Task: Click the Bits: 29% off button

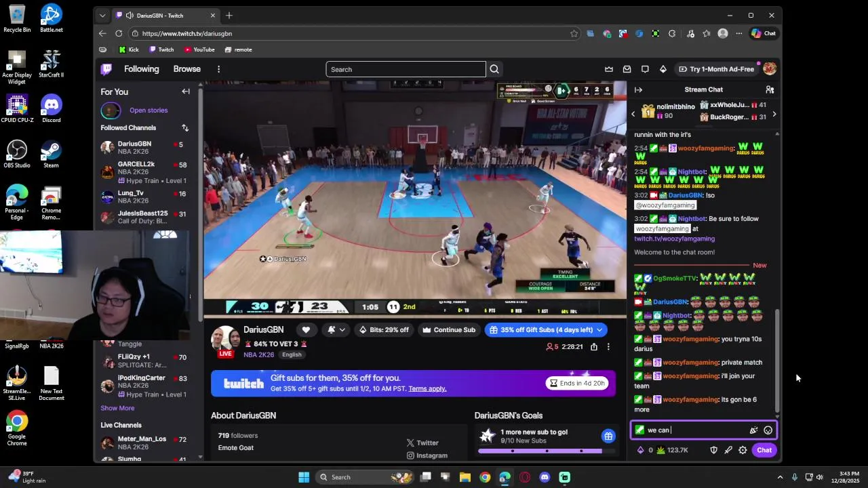Action: click(x=384, y=330)
